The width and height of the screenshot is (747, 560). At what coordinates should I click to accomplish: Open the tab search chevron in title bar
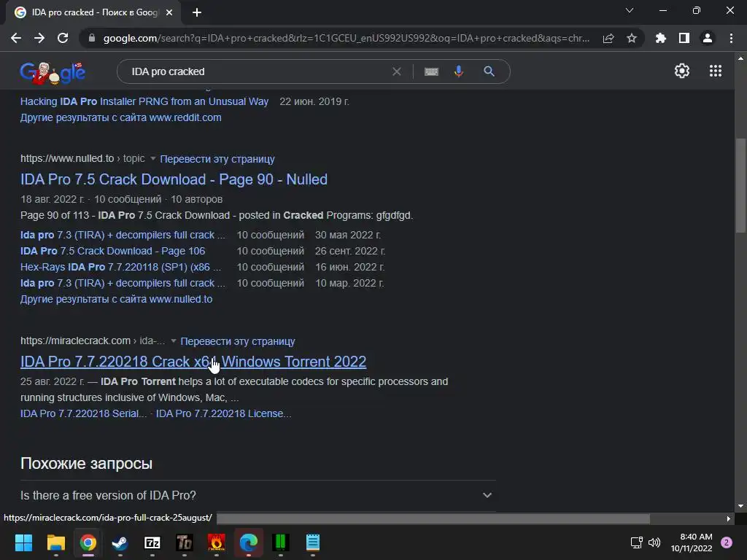(x=630, y=10)
